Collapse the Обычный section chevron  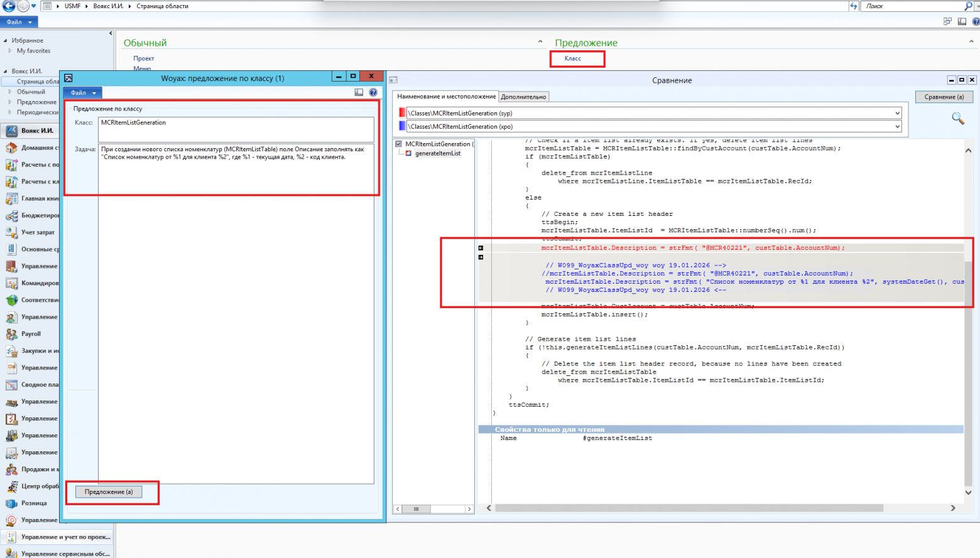[540, 42]
